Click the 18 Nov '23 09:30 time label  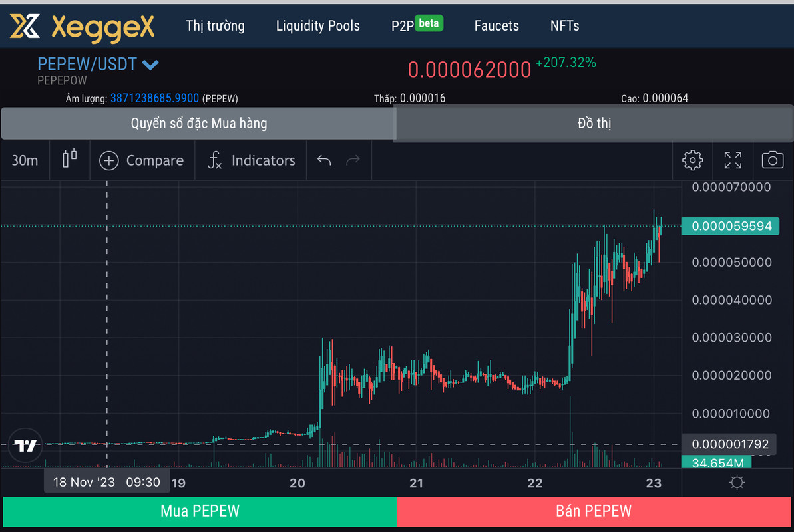point(107,482)
